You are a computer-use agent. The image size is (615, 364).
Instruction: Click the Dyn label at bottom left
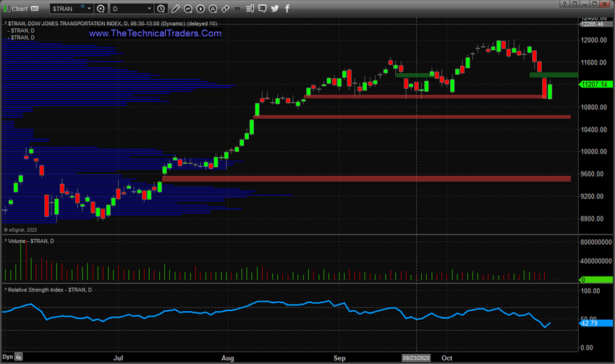7,357
